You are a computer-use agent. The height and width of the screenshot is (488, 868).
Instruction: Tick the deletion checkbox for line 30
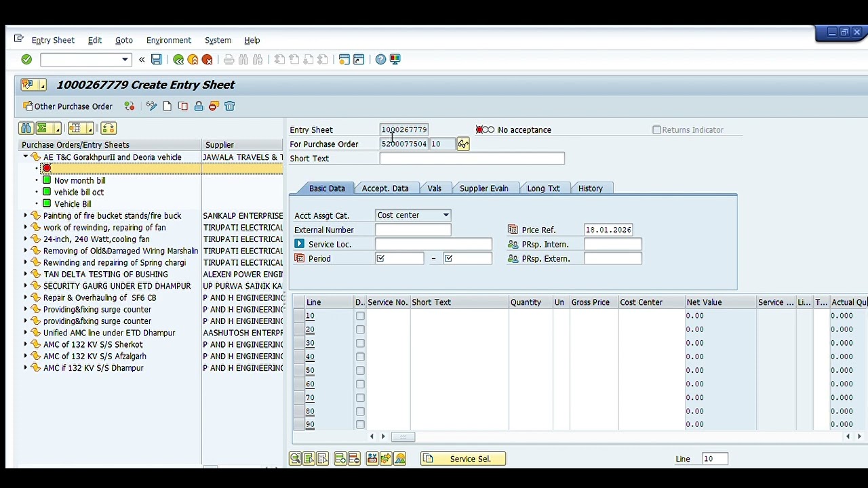click(x=360, y=343)
